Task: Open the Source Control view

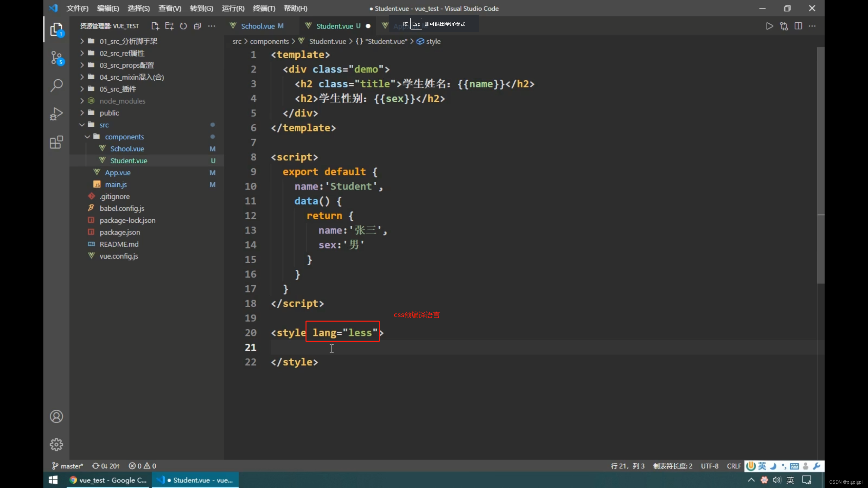Action: pos(57,58)
